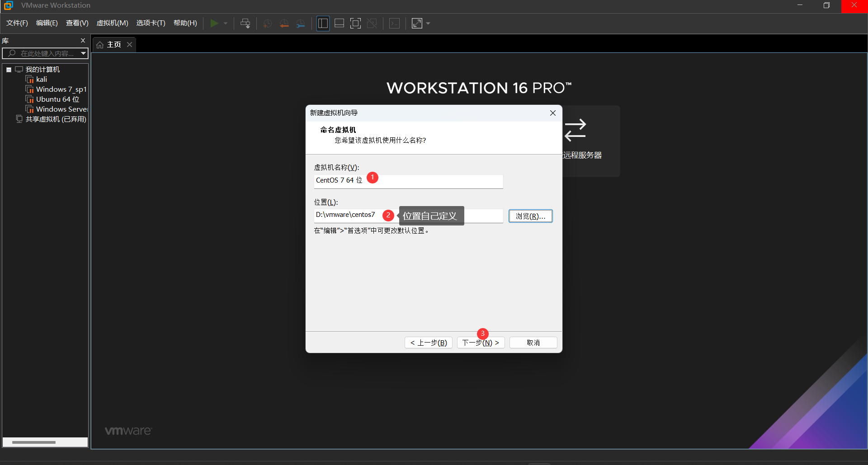Click the take snapshot clock icon

(268, 23)
